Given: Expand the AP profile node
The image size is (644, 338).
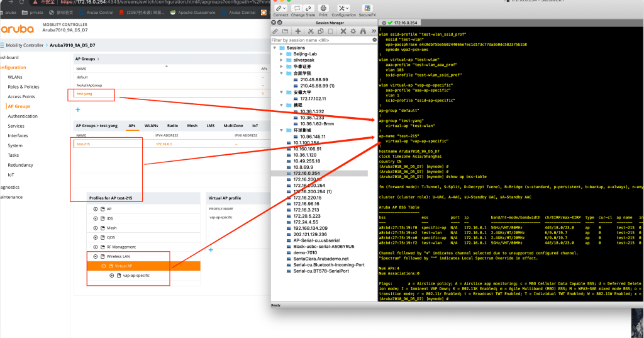Looking at the screenshot, I should coord(96,209).
